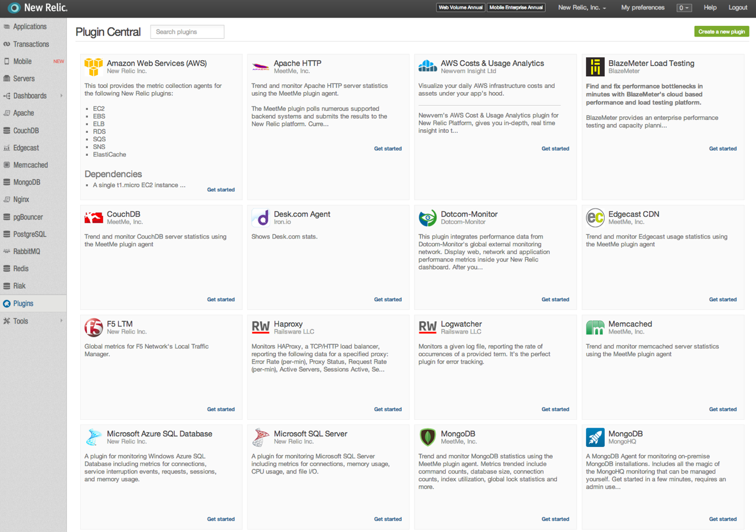Click Get started for Amazon Web Services
The height and width of the screenshot is (532, 756).
221,190
